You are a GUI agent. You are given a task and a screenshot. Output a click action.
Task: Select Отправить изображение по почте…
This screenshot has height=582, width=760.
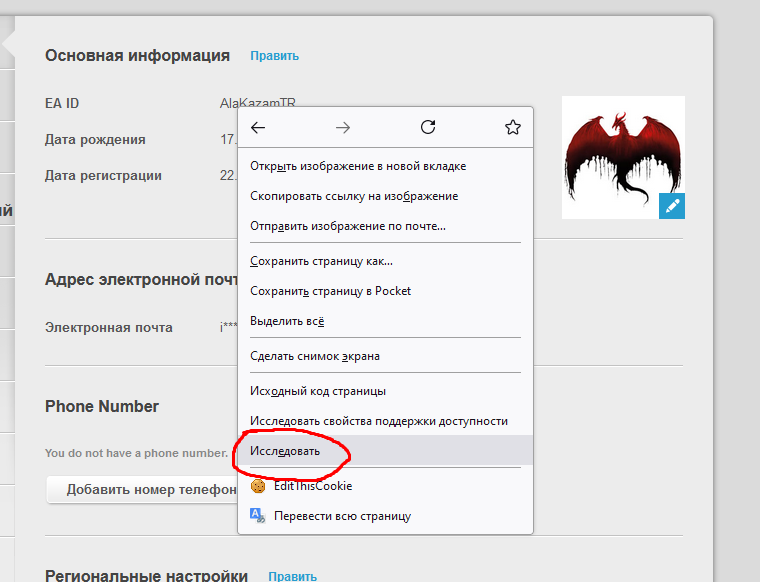[x=385, y=226]
